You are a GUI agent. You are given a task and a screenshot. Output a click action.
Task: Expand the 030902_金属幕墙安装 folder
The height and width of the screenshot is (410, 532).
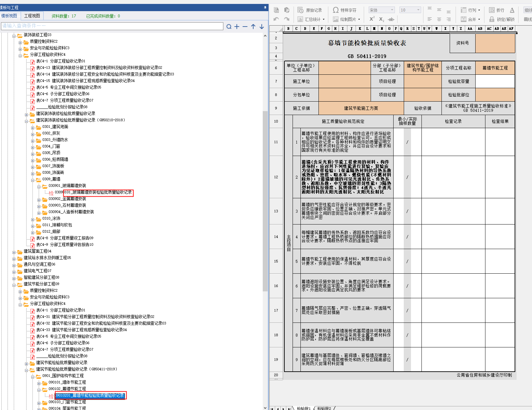[x=39, y=200]
